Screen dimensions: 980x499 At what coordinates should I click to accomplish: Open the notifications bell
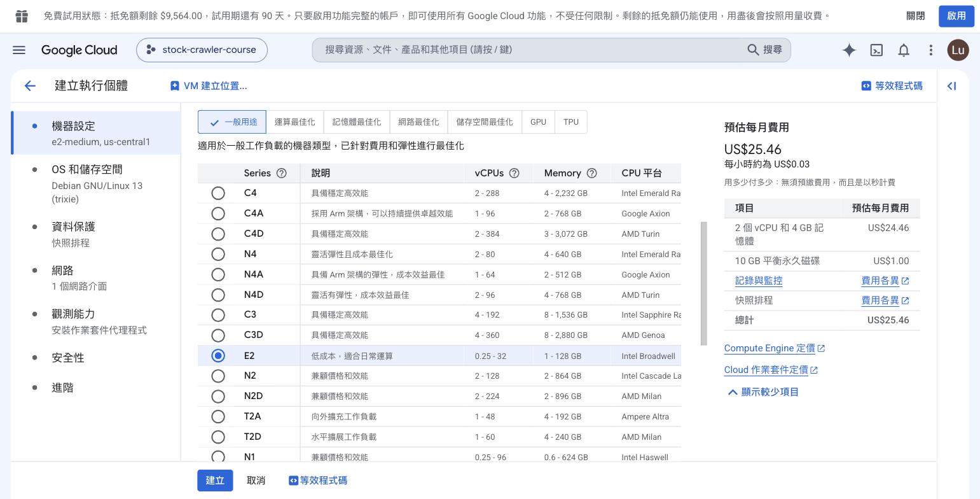pos(904,50)
